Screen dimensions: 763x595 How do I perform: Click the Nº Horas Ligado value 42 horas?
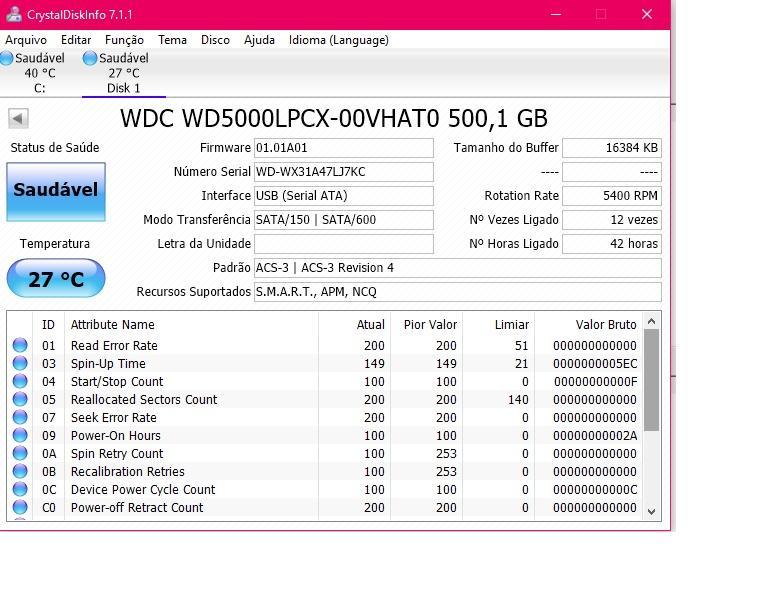coord(612,244)
